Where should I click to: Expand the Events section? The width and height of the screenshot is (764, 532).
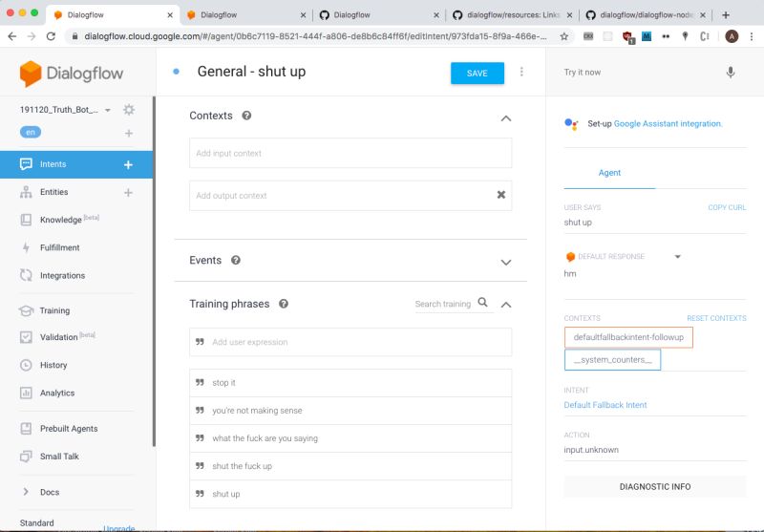coord(506,262)
